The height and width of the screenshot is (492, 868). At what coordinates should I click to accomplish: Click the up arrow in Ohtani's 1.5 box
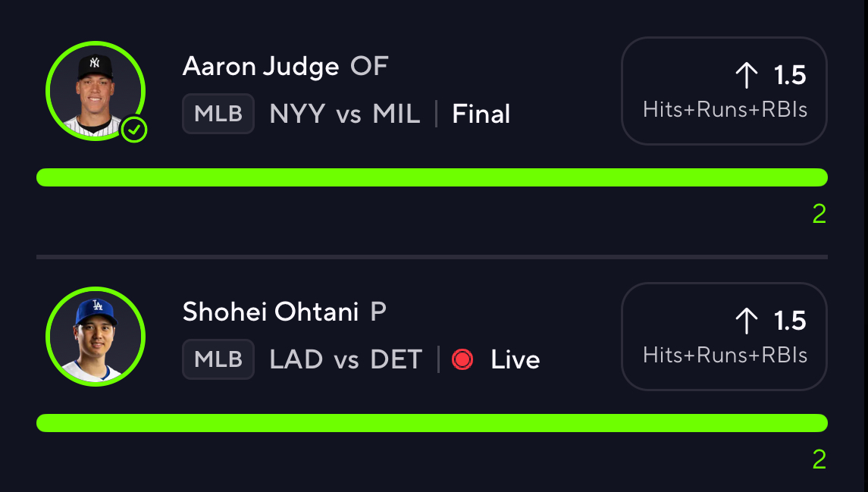[x=746, y=321]
